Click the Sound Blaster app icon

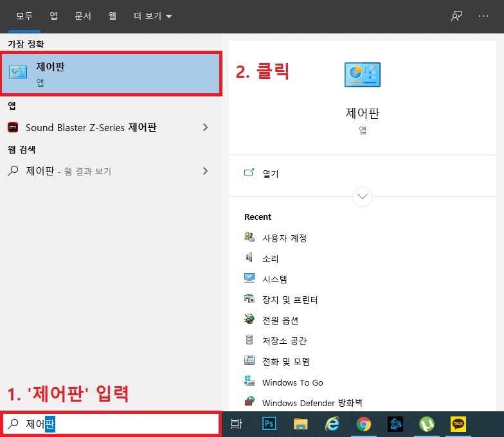[13, 127]
